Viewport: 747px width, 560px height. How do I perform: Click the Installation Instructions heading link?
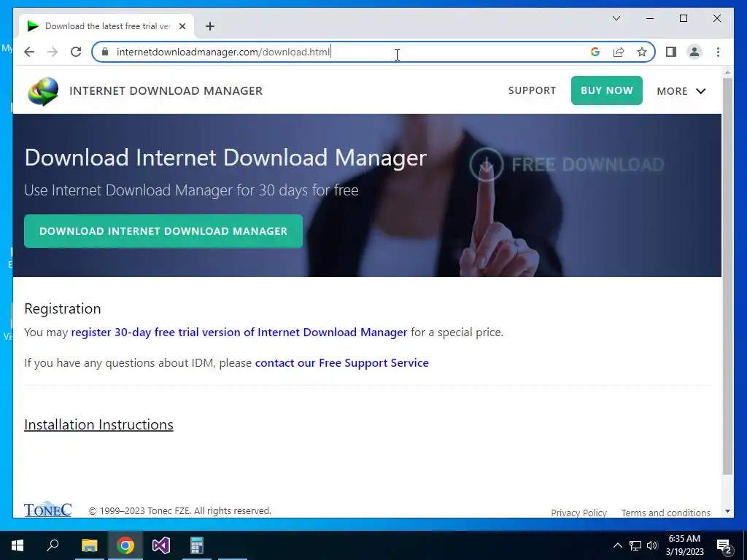(x=98, y=424)
